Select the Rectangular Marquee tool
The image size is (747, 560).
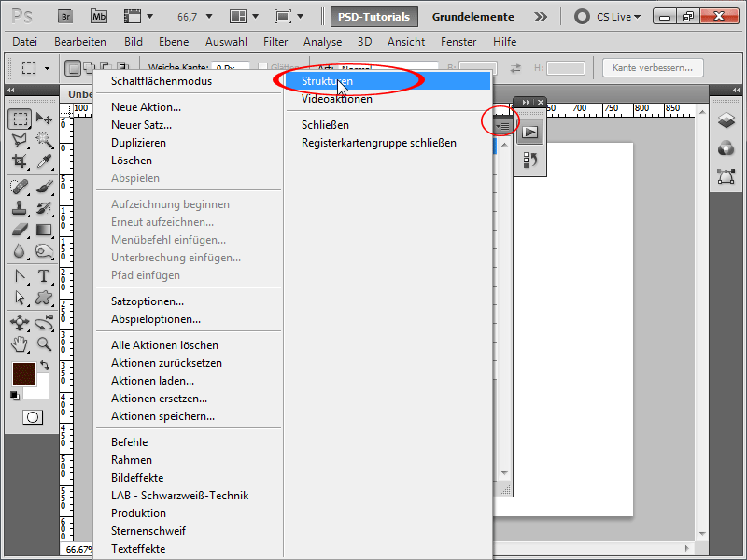pyautogui.click(x=20, y=119)
